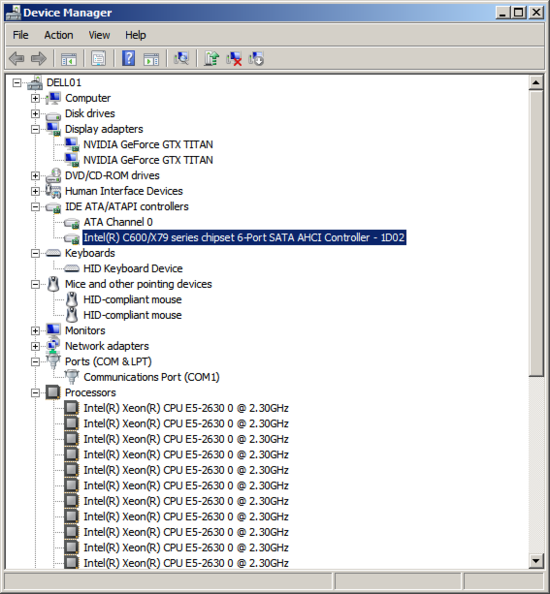
Task: Expand the Computer category
Action: tap(35, 98)
